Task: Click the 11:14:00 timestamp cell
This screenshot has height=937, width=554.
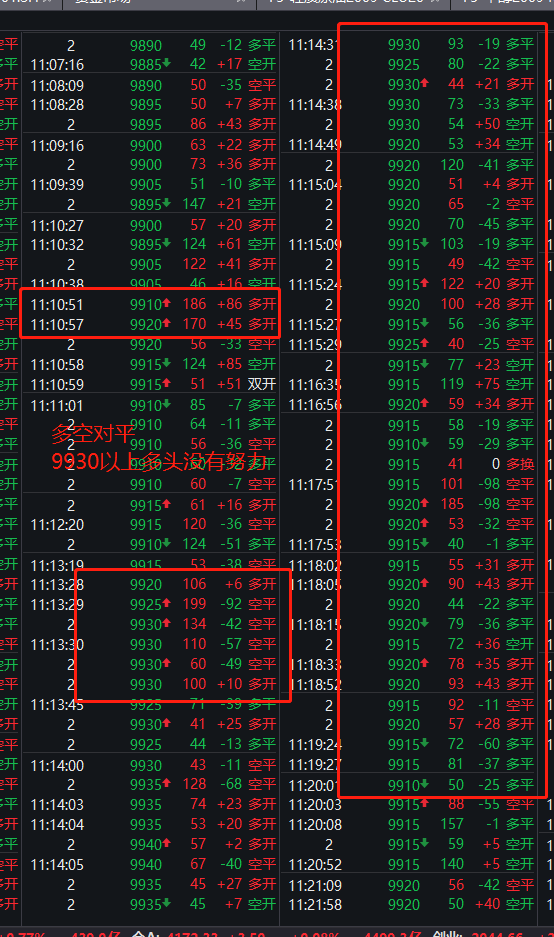Action: (57, 765)
